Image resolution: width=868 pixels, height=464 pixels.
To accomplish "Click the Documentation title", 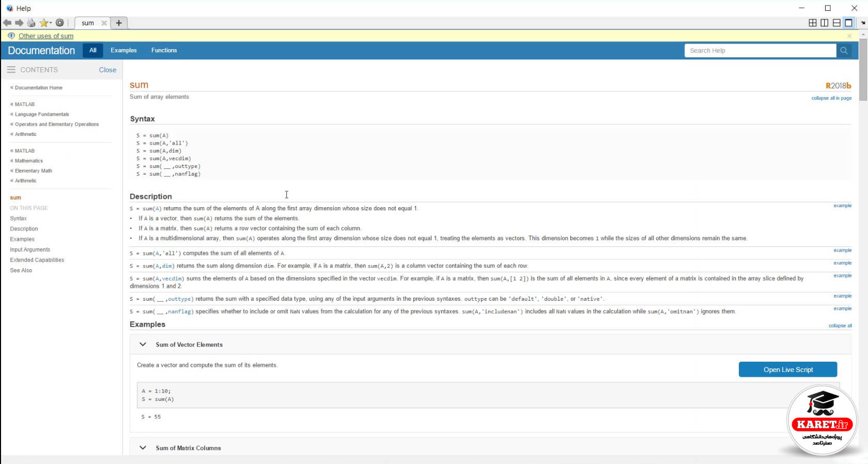I will 41,51.
